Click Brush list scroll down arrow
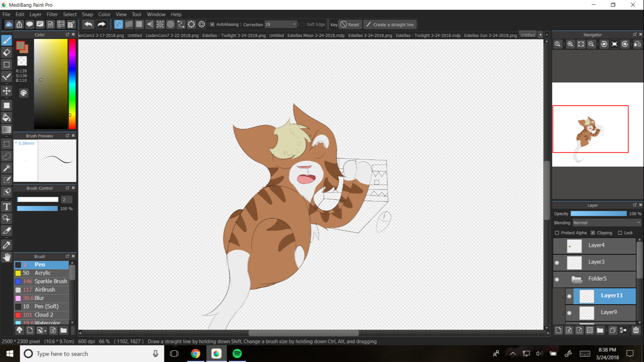Screen dimensions: 644x362 tap(72, 322)
